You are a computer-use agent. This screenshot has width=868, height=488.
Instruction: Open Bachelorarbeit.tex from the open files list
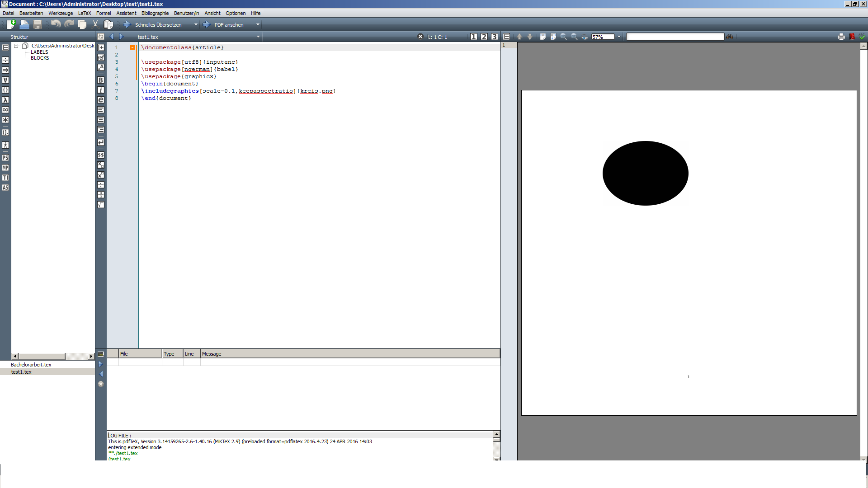pyautogui.click(x=31, y=365)
